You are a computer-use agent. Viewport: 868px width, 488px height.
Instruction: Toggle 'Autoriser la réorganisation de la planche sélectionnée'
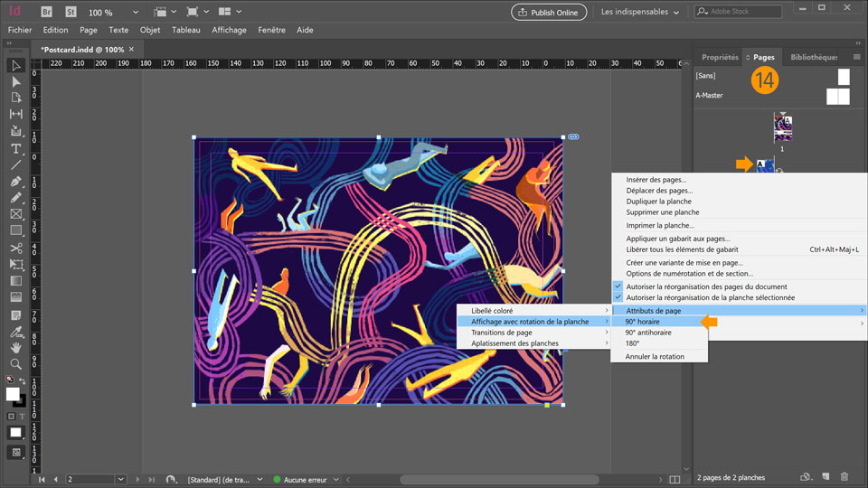(710, 297)
